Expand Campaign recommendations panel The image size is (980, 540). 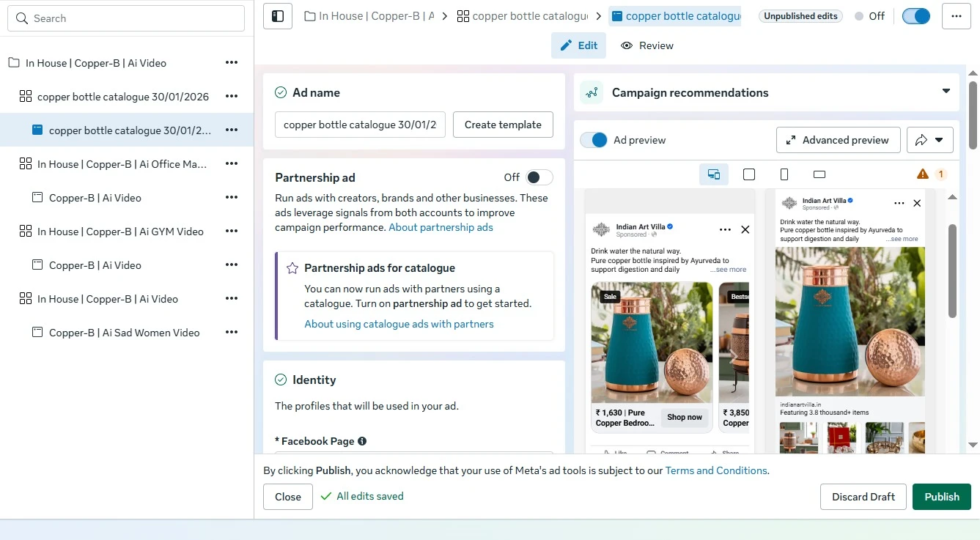[946, 92]
